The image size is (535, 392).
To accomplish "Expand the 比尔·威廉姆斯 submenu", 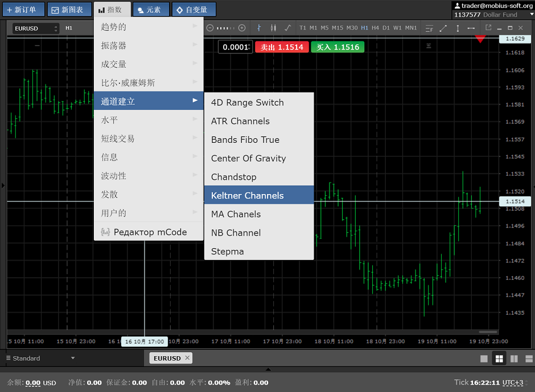I will (149, 82).
